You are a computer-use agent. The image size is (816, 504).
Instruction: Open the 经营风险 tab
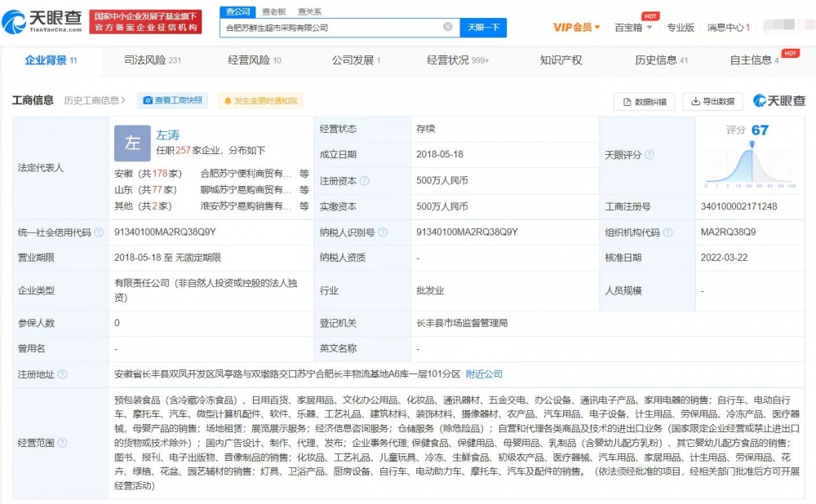(x=255, y=60)
